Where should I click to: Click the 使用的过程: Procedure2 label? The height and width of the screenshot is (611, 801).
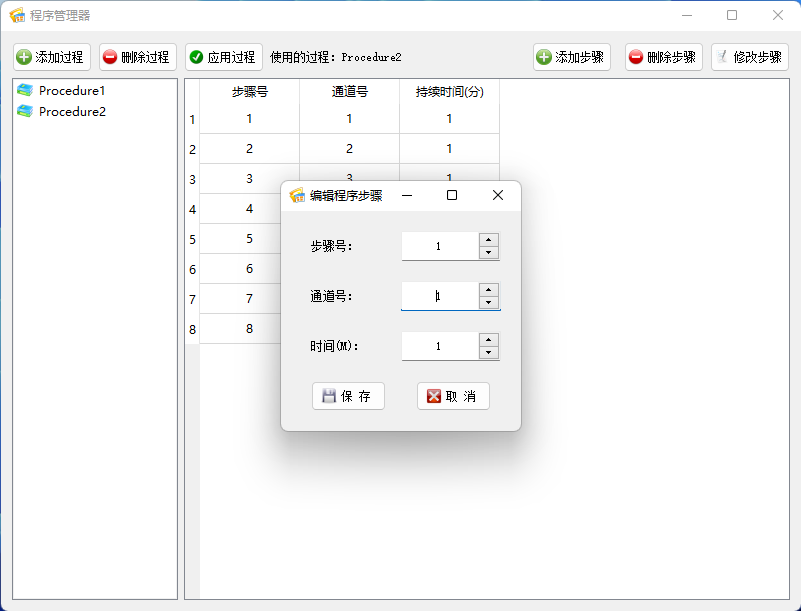(x=336, y=57)
